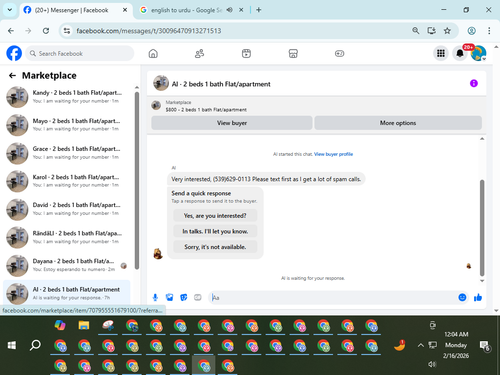The image size is (500, 375).
Task: Send quick reply 'Yes, are you interested?'
Action: (215, 216)
